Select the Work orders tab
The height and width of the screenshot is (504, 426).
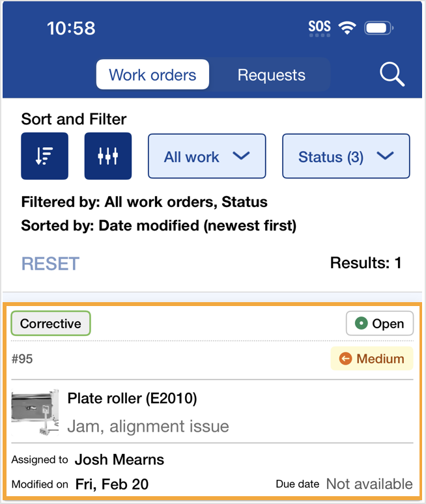coord(152,75)
